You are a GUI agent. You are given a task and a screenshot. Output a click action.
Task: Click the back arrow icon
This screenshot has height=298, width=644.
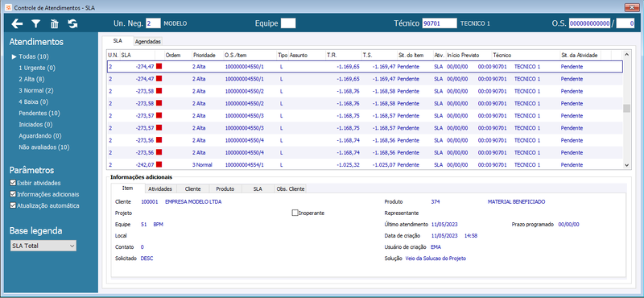(17, 24)
